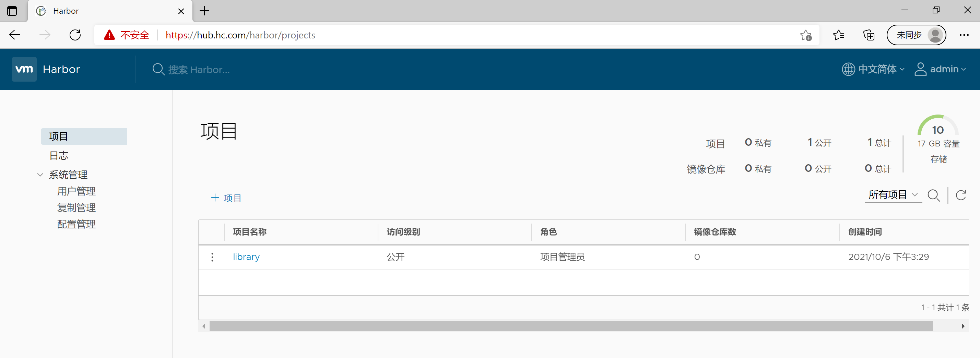The width and height of the screenshot is (980, 358).
Task: Open the 中文简体 language dropdown
Action: pos(873,69)
